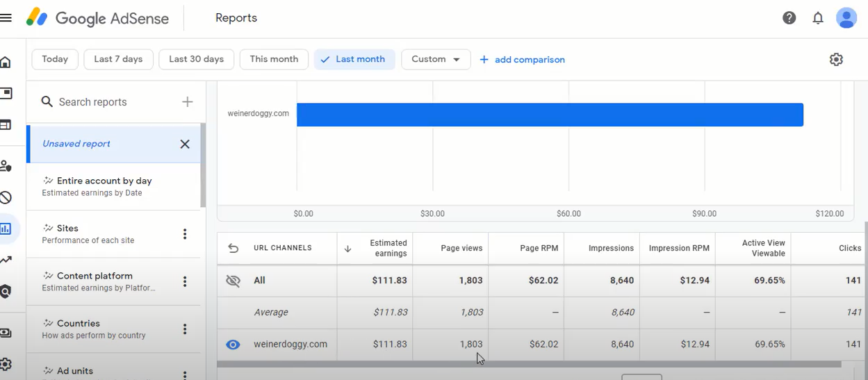Click weinerdoggy.com in the table row
The width and height of the screenshot is (868, 380).
[290, 345]
